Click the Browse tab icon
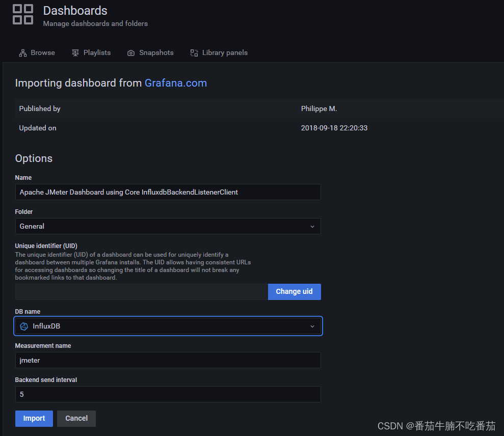504x436 pixels. tap(22, 53)
